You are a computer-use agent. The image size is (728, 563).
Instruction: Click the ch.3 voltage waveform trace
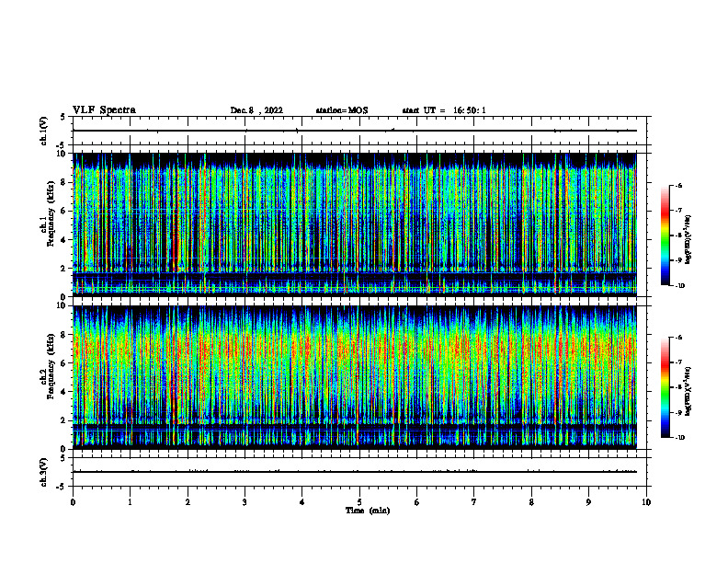[355, 472]
